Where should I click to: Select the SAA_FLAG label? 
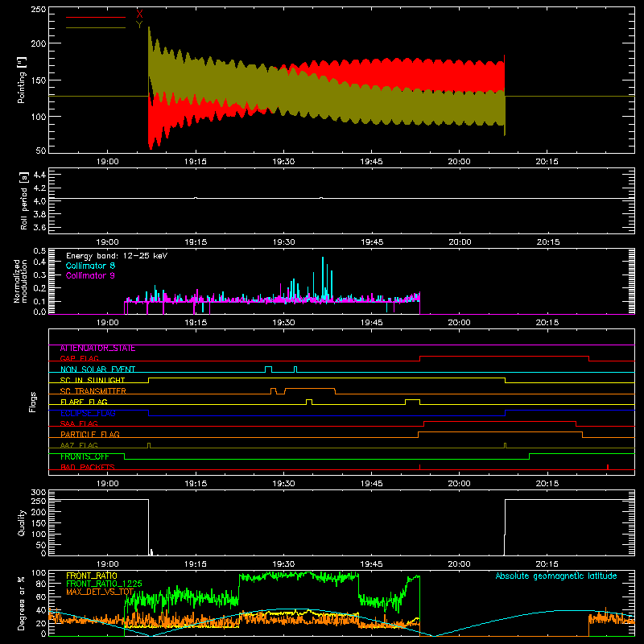79,423
